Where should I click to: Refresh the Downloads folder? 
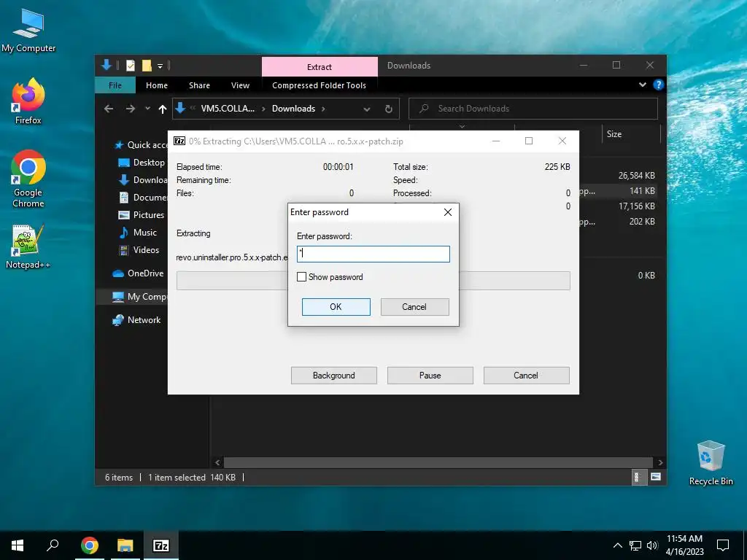coord(389,109)
